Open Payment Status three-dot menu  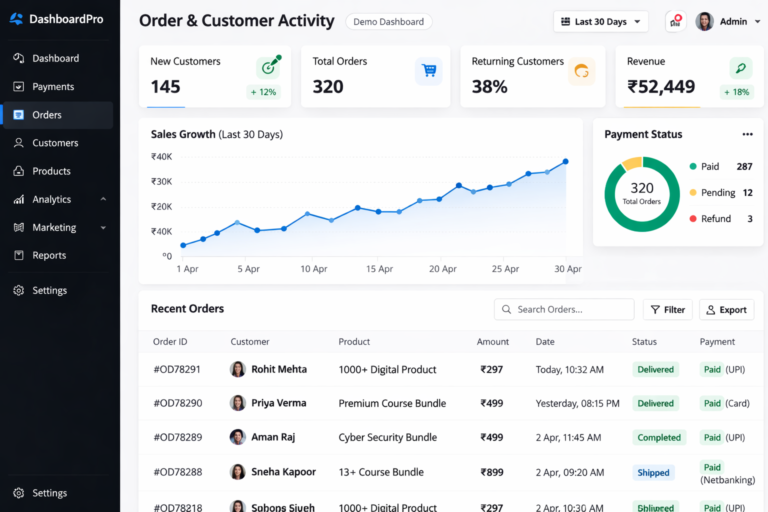click(747, 134)
